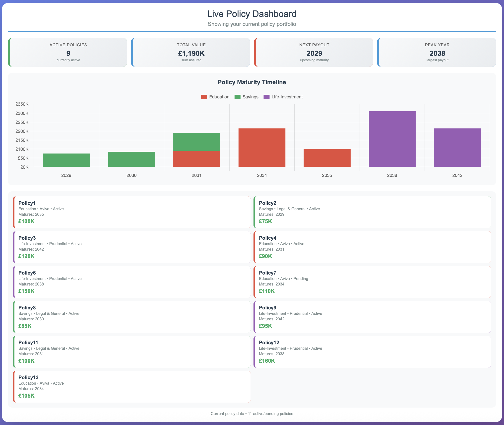Click the green Savings segment for 2031
Screen dimensions: 504x425
pyautogui.click(x=197, y=142)
